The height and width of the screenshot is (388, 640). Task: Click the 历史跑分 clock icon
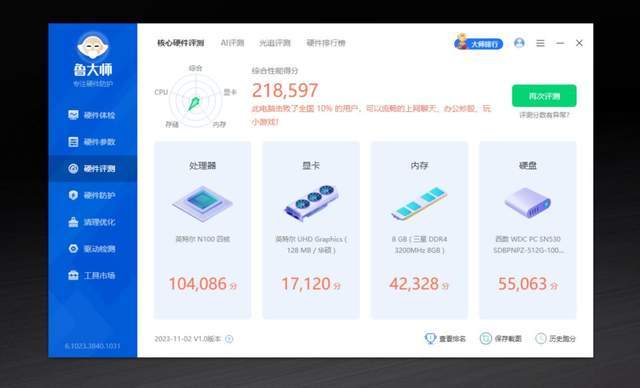(541, 338)
